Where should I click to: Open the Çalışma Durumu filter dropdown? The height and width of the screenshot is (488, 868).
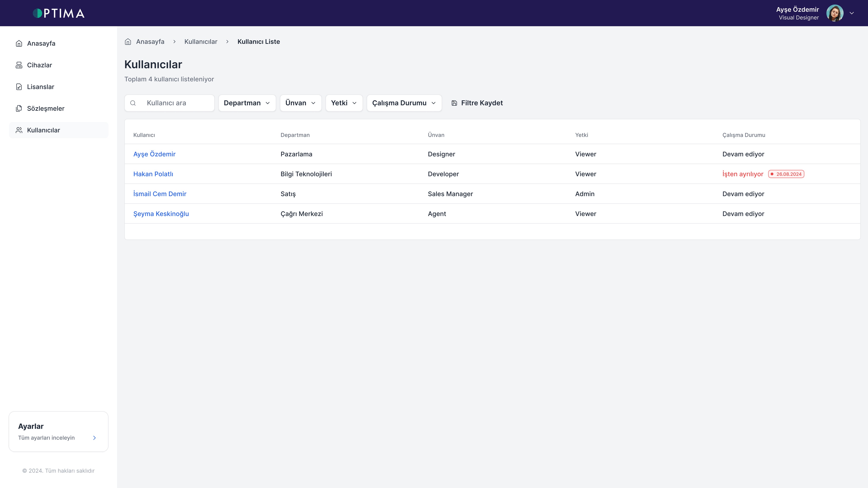pyautogui.click(x=404, y=103)
